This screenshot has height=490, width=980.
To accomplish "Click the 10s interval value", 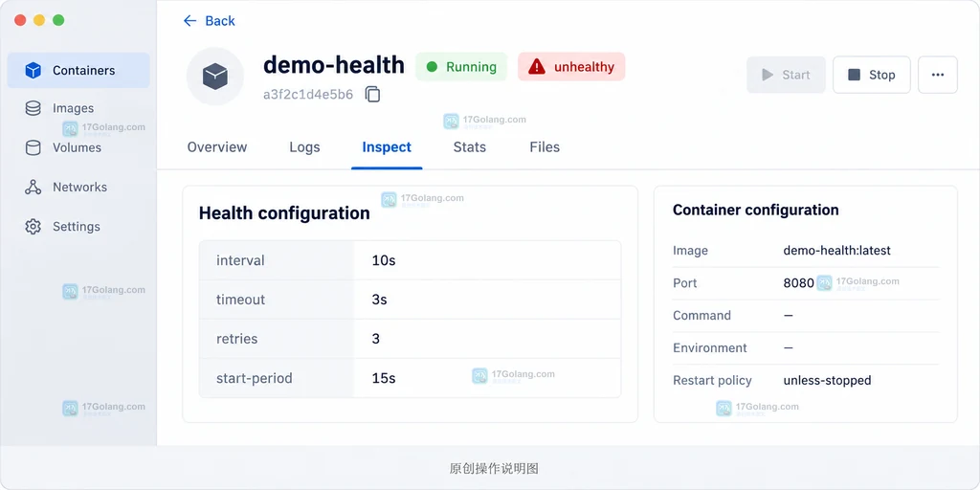I will click(x=384, y=260).
